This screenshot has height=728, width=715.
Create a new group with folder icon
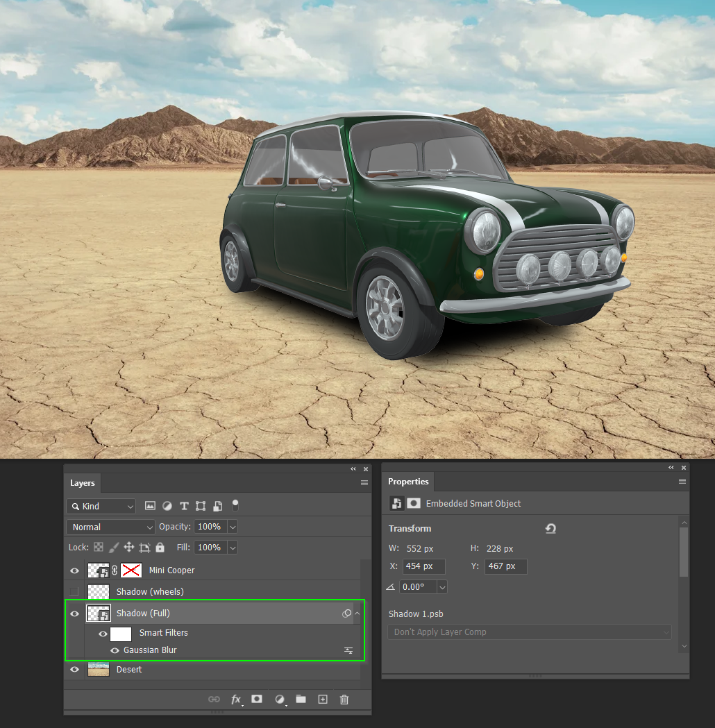tap(300, 700)
